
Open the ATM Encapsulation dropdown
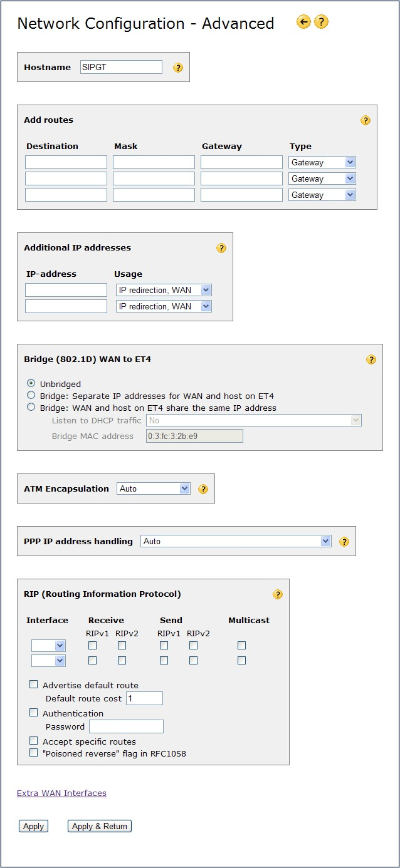[x=154, y=488]
